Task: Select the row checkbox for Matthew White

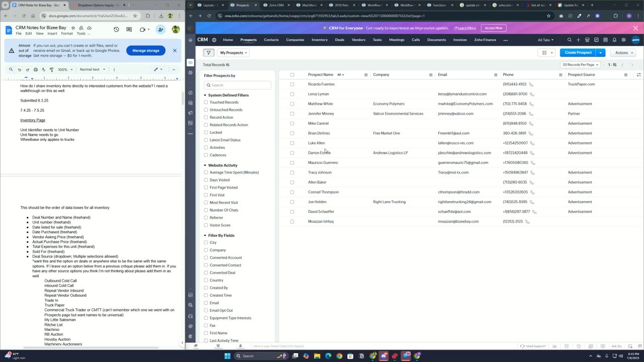Action: 292,104
